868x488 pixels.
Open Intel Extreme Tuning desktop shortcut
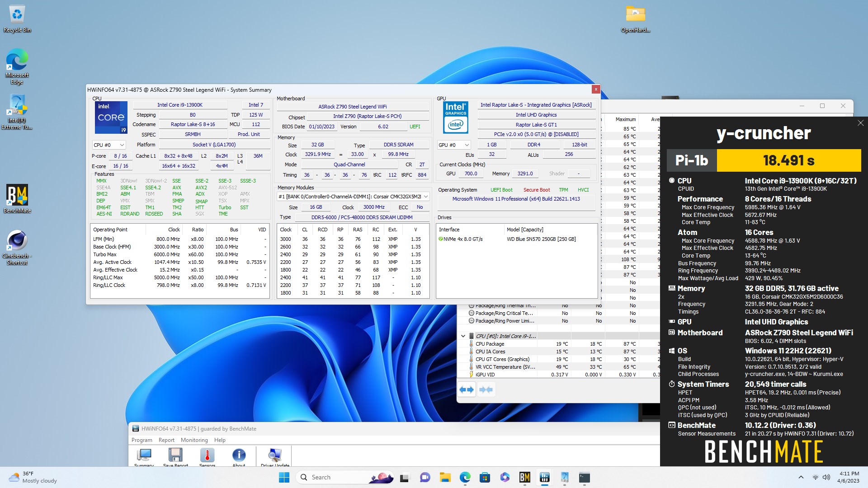(x=17, y=112)
